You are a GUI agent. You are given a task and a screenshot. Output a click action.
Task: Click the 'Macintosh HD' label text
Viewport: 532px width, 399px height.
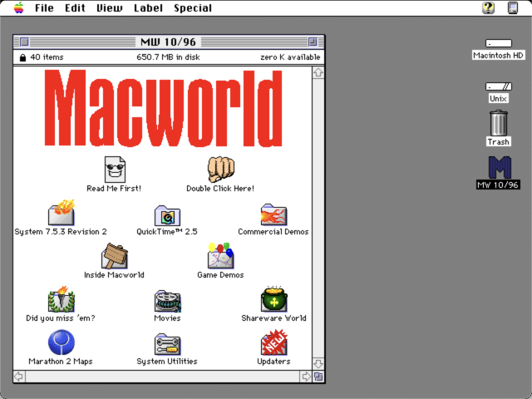pyautogui.click(x=499, y=56)
